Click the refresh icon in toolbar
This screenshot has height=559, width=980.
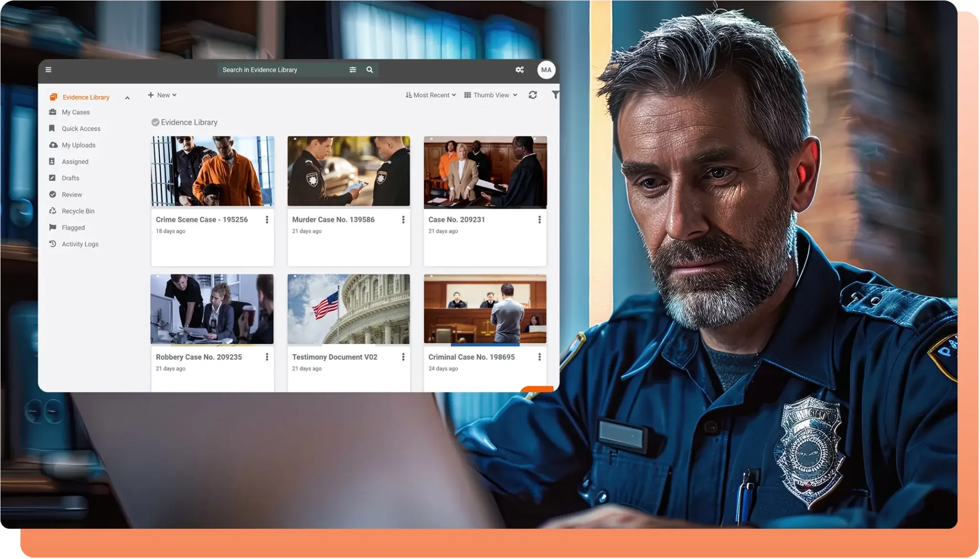click(x=533, y=95)
